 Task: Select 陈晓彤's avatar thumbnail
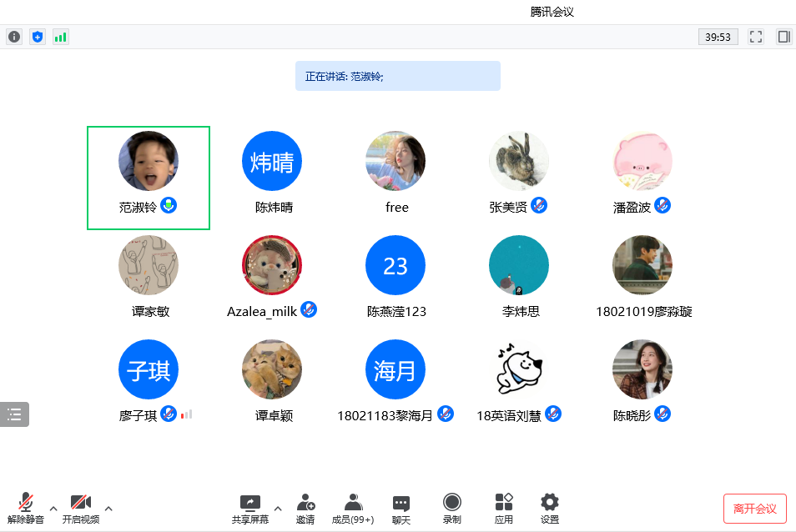pyautogui.click(x=642, y=369)
